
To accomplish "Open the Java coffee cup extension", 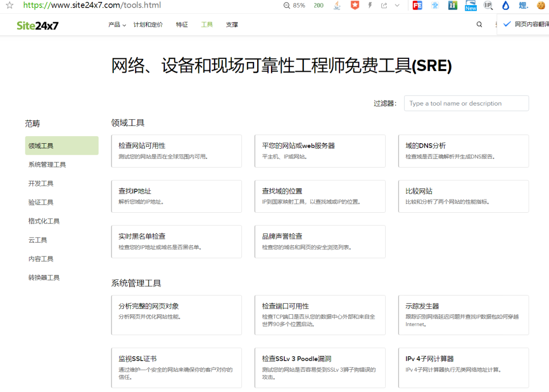I will tap(337, 5).
